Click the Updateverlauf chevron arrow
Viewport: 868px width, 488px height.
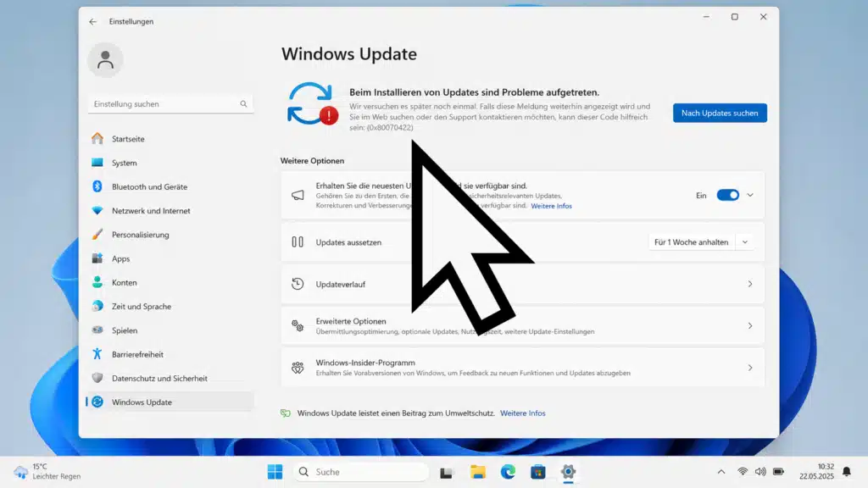point(750,284)
